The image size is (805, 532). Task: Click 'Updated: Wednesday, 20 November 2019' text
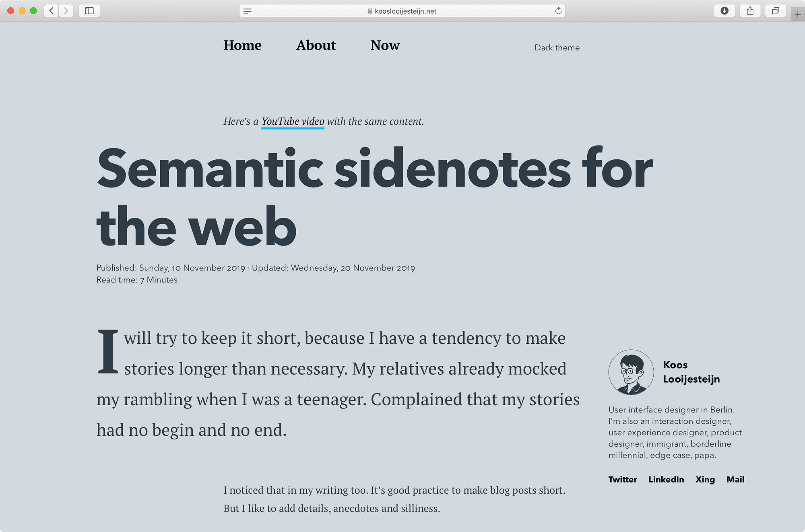coord(333,268)
